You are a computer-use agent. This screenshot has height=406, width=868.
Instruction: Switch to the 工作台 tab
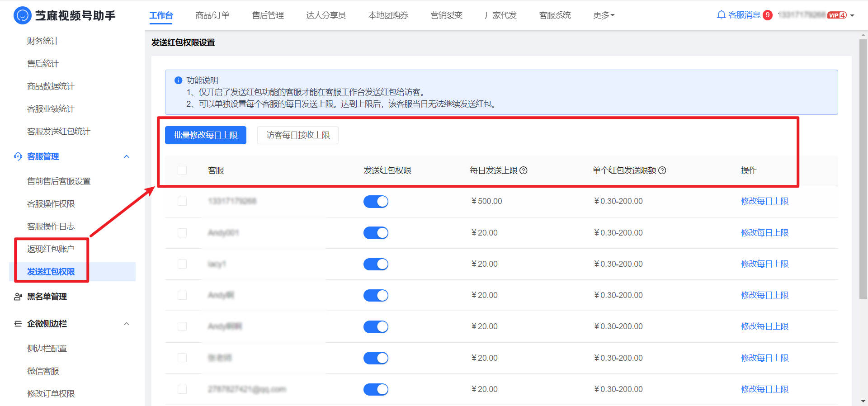click(x=161, y=15)
